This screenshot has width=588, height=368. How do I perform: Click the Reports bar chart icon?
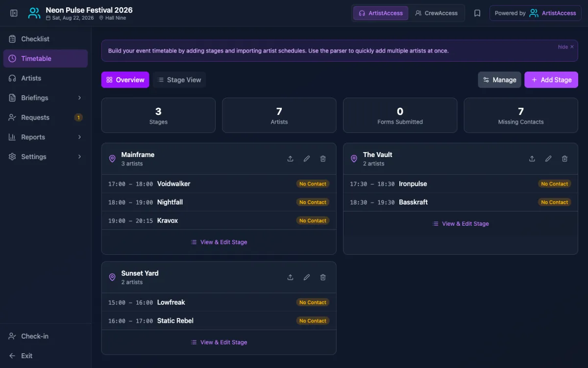tap(12, 137)
